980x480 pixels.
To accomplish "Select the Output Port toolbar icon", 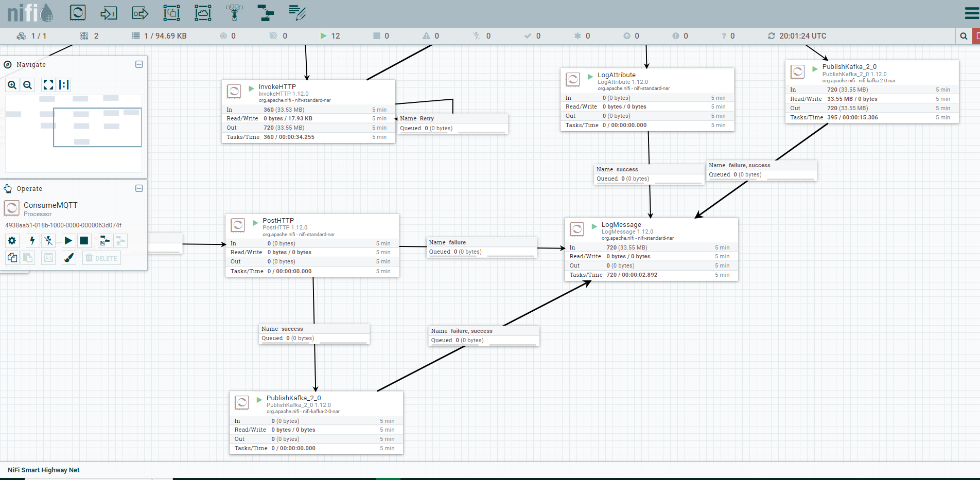I will pyautogui.click(x=140, y=12).
